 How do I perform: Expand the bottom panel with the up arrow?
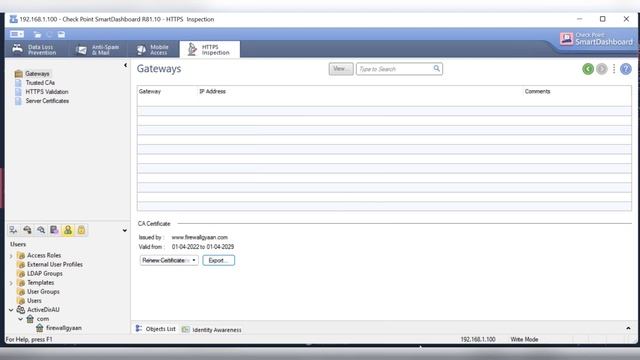pyautogui.click(x=628, y=328)
